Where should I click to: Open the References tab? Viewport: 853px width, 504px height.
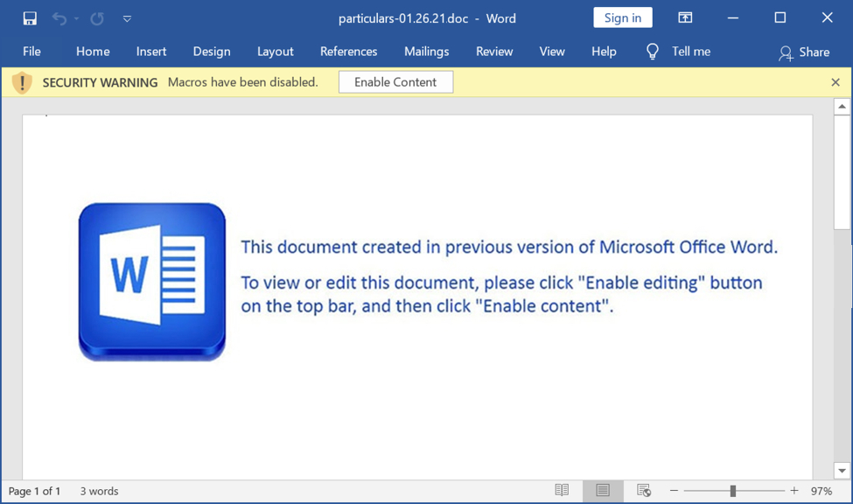349,51
